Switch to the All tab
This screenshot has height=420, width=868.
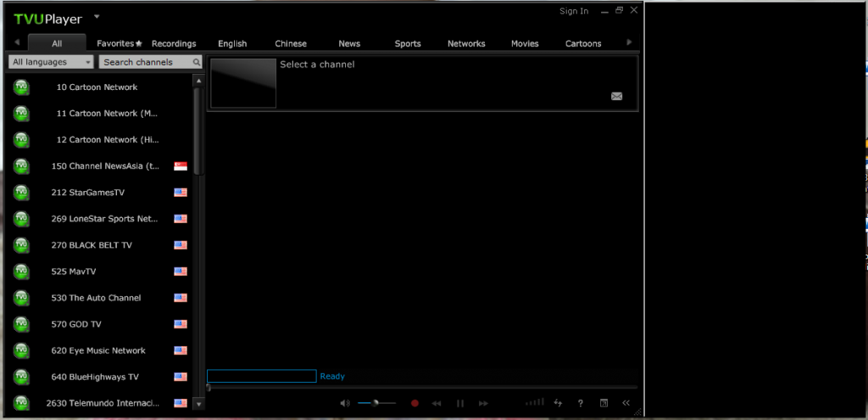click(57, 43)
